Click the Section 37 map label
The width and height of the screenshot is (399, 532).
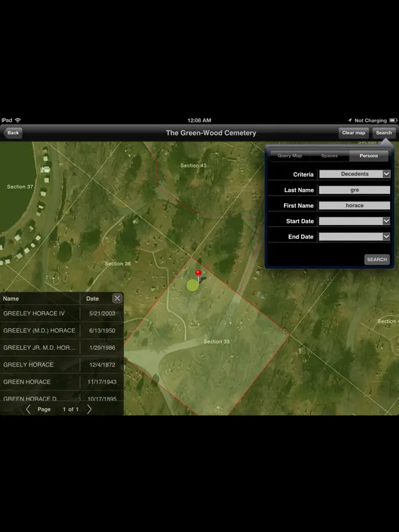coord(20,186)
